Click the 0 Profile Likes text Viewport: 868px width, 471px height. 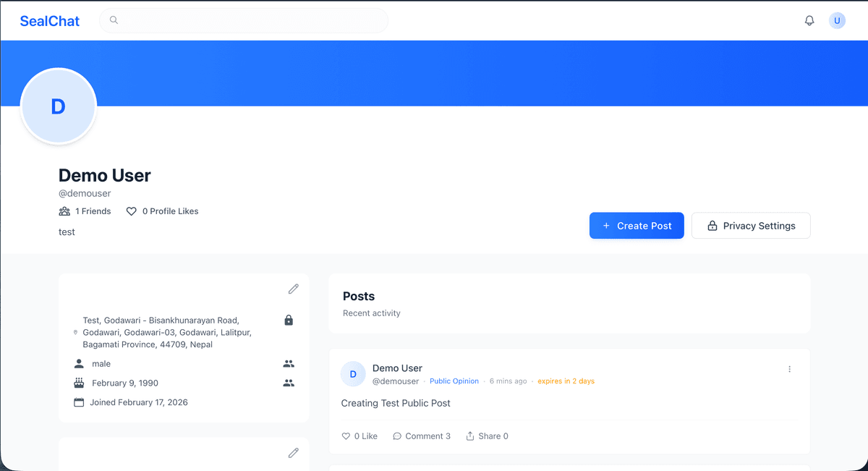170,211
